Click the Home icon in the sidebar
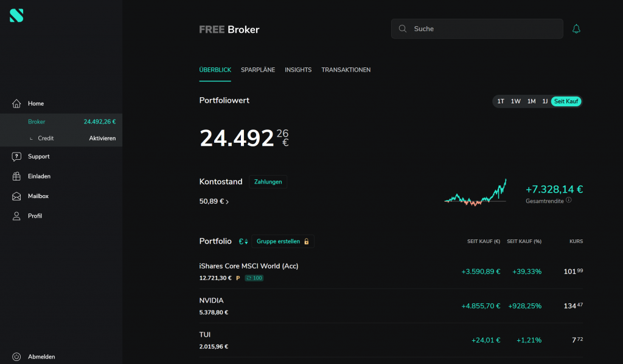 pyautogui.click(x=16, y=103)
